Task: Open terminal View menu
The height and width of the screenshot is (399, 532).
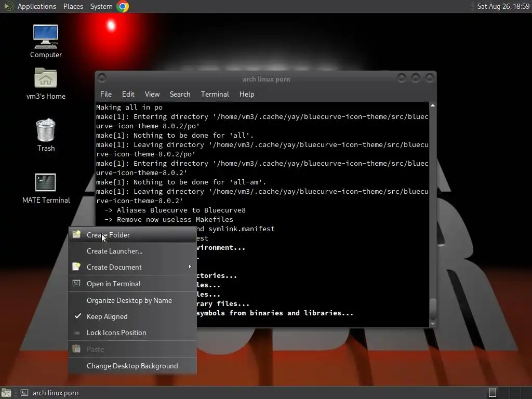Action: [x=152, y=95]
